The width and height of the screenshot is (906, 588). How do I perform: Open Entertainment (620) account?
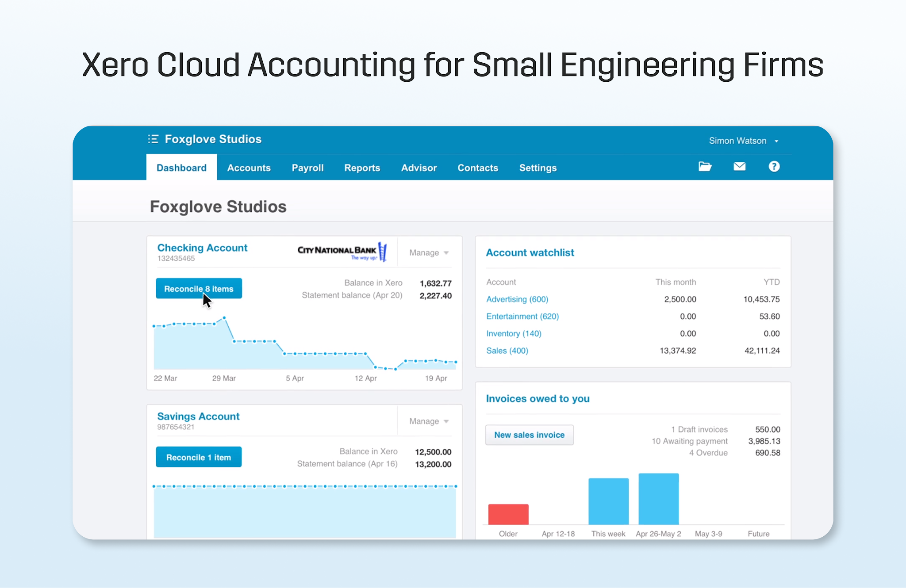522,317
